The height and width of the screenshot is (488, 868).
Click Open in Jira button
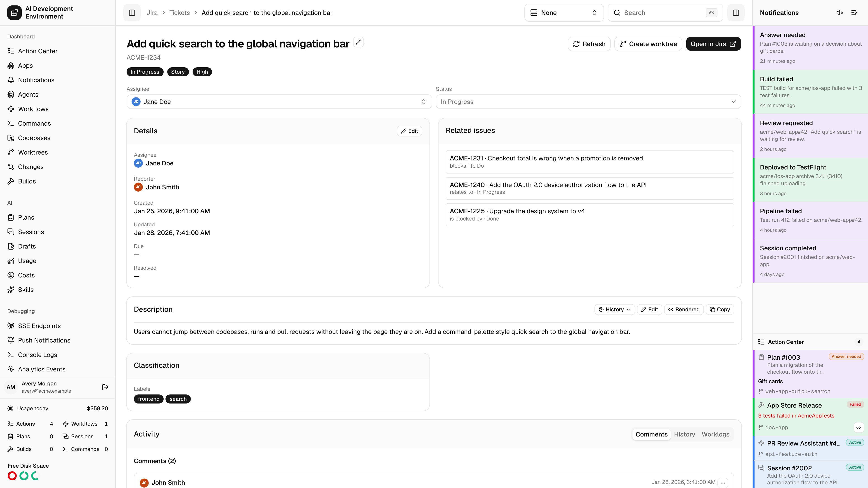[x=713, y=44]
